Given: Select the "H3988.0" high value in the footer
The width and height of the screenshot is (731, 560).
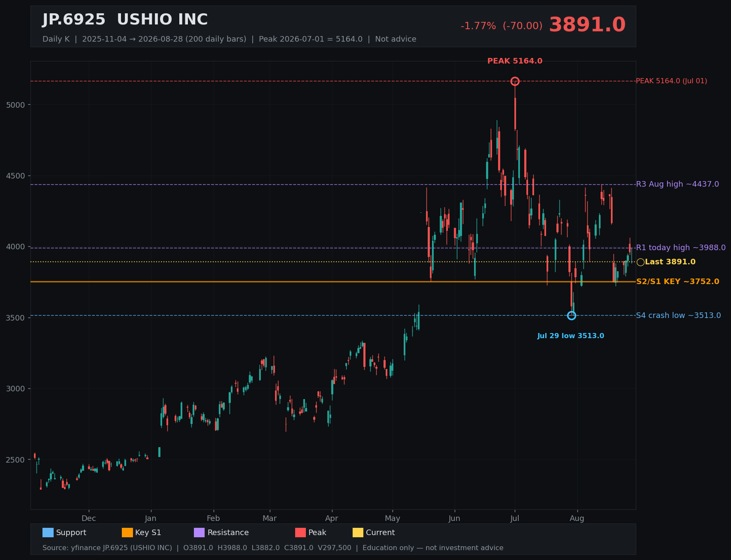Looking at the screenshot, I should point(233,548).
